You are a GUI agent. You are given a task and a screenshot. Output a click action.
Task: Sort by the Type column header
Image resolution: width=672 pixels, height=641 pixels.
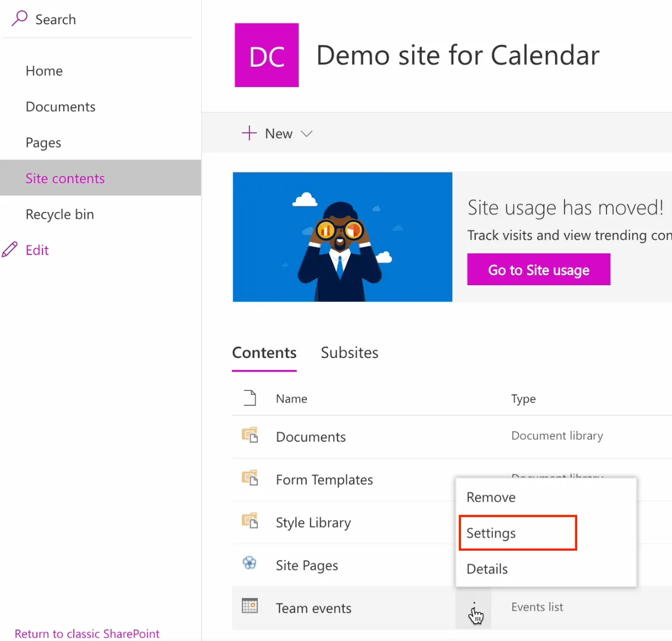click(x=523, y=399)
